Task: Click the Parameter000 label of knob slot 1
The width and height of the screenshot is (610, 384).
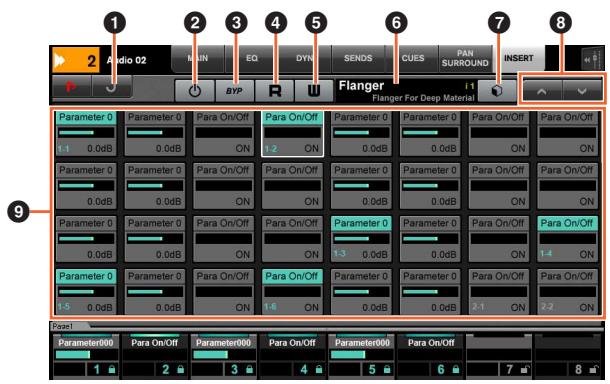Action: (x=86, y=343)
